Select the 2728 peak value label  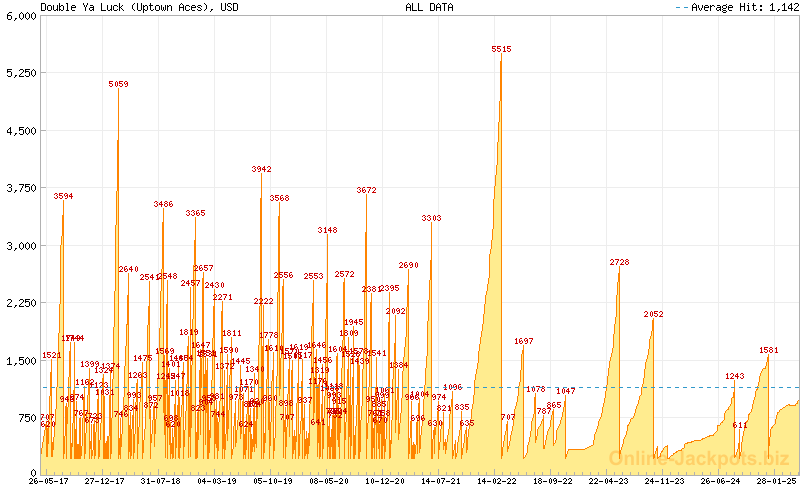coord(619,262)
